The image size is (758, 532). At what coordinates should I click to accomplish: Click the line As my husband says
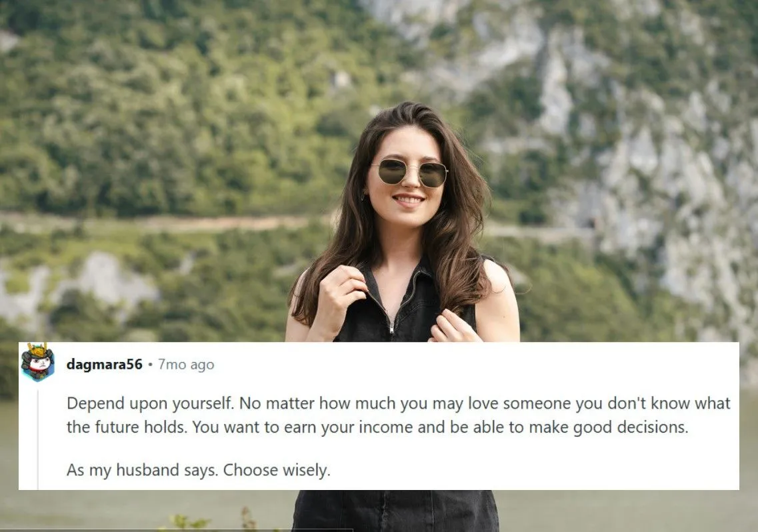(142, 470)
